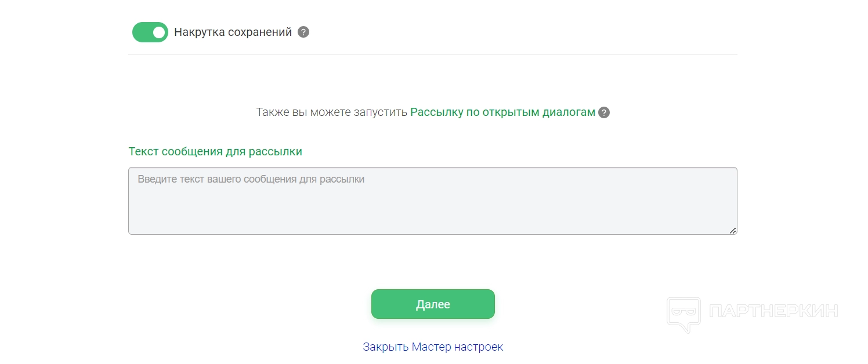Click the textarea resize handle corner
This screenshot has width=868, height=364.
pyautogui.click(x=733, y=230)
